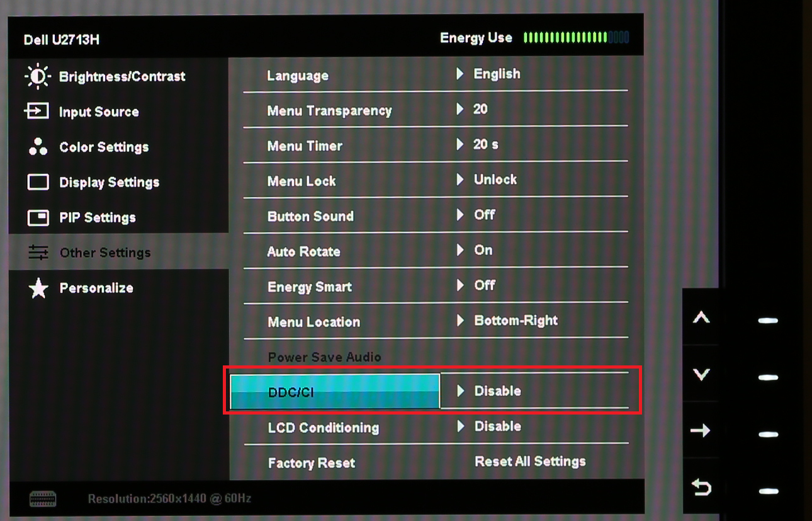Click the DDC/CI Disable value

coord(498,391)
